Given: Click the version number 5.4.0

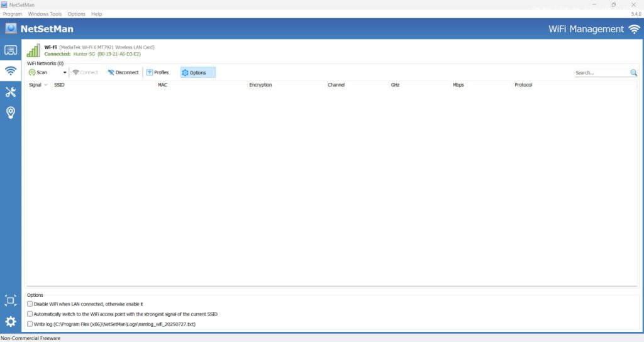Looking at the screenshot, I should click(636, 14).
